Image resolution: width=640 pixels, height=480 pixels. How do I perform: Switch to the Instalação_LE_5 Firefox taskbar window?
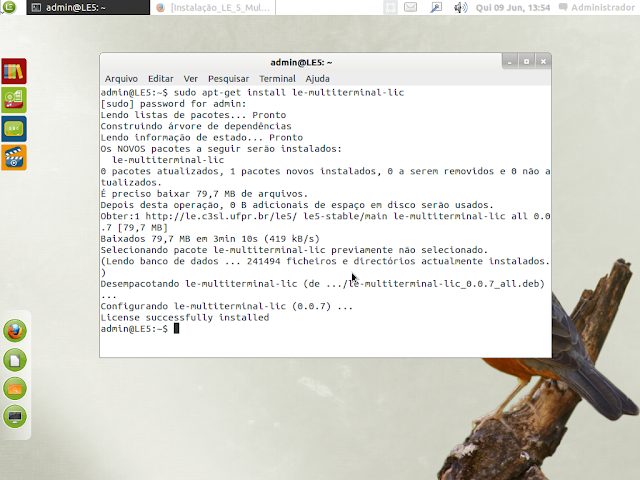(213, 7)
